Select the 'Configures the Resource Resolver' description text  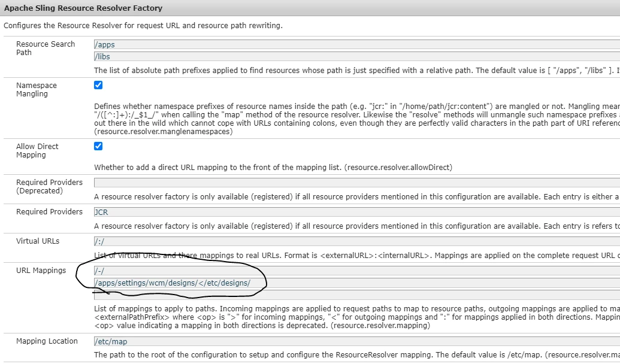143,26
